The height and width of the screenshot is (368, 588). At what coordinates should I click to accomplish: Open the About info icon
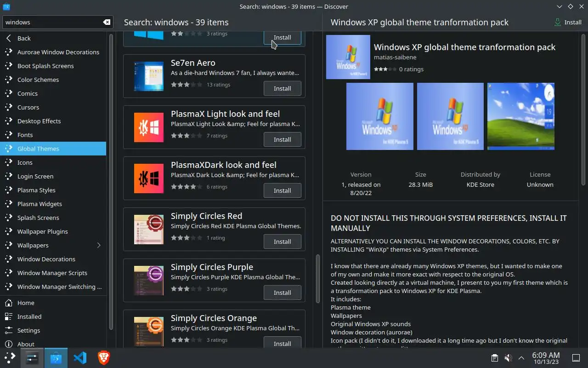coord(9,344)
